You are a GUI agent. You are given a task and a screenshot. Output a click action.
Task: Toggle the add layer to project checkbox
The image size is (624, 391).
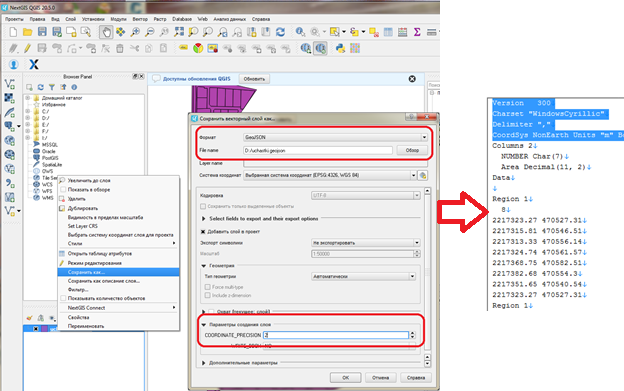point(203,231)
